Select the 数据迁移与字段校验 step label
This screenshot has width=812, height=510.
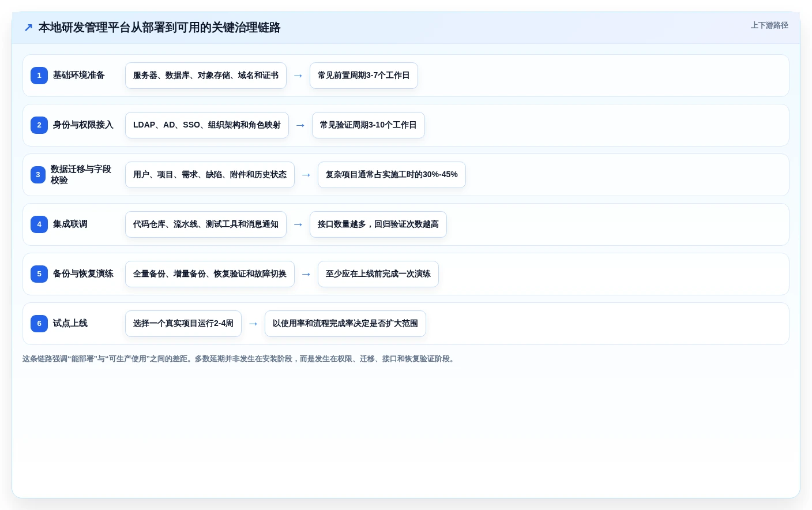coord(81,175)
